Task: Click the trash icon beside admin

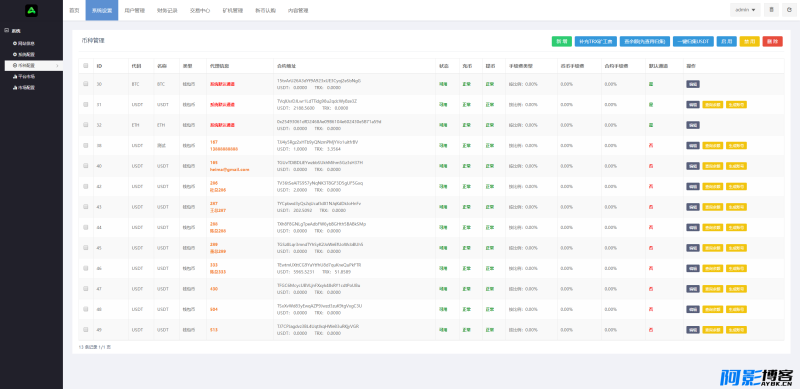Action: [x=771, y=10]
